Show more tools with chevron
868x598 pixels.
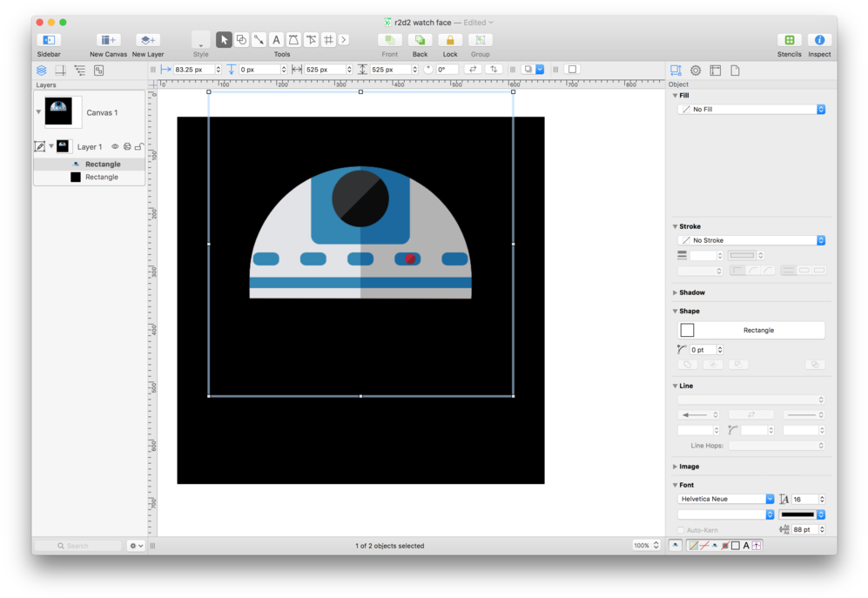pos(344,40)
